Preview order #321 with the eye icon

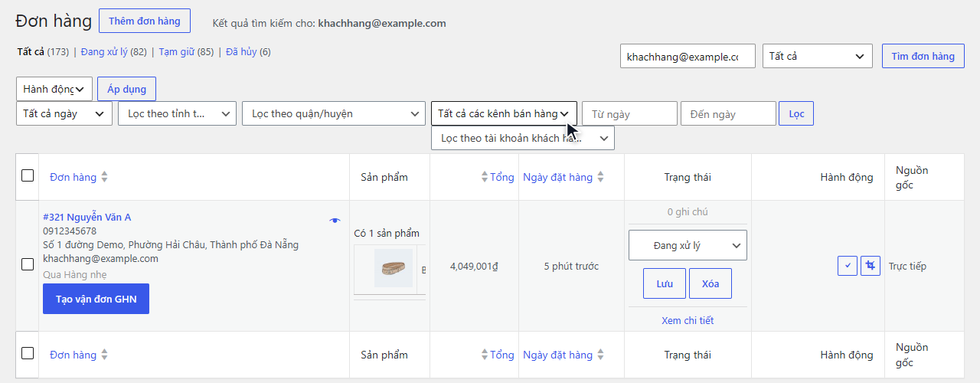click(x=335, y=221)
